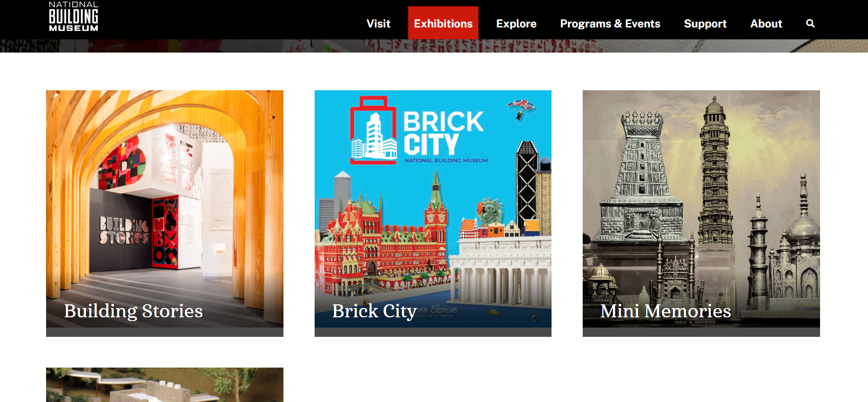This screenshot has width=868, height=402.
Task: Select the Exhibitions nav tab
Action: (x=443, y=23)
